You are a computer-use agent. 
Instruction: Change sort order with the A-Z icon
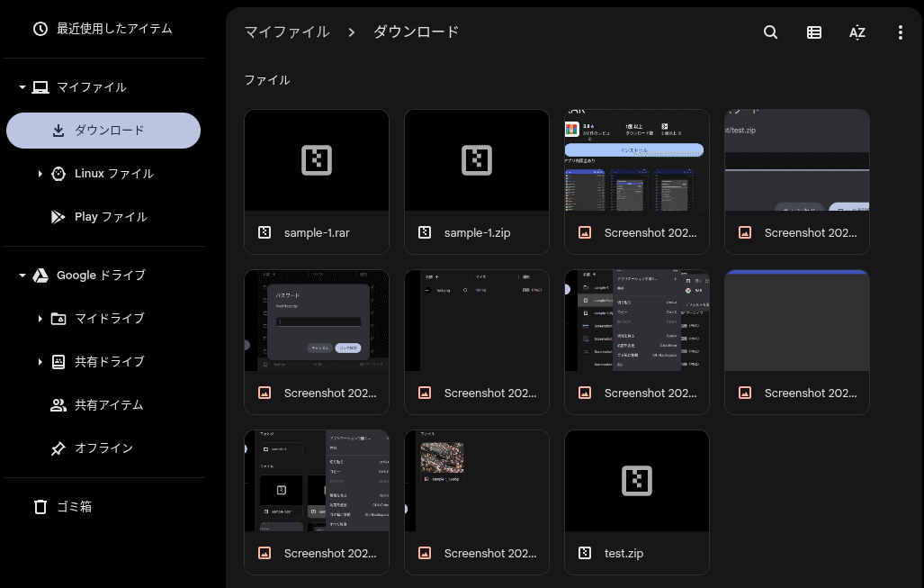[x=857, y=32]
